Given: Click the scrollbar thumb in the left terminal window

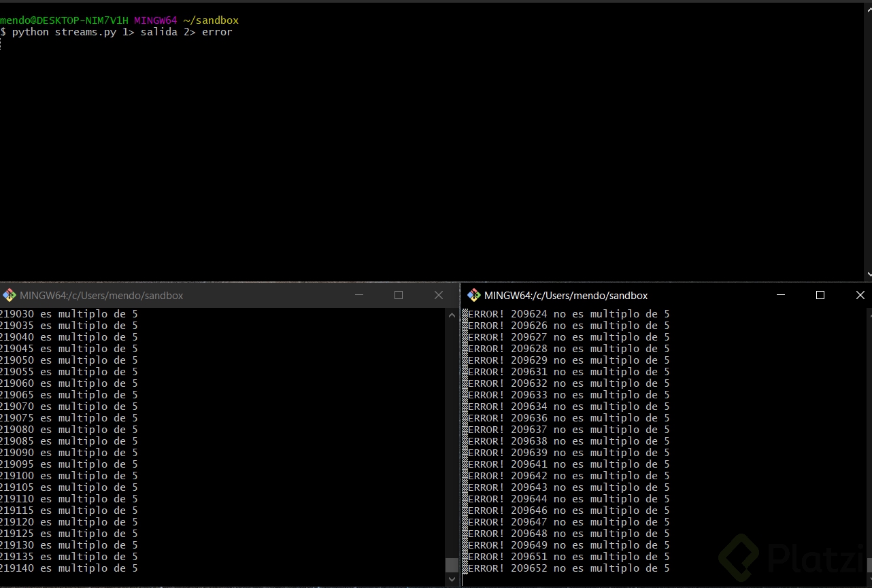Looking at the screenshot, I should [452, 566].
